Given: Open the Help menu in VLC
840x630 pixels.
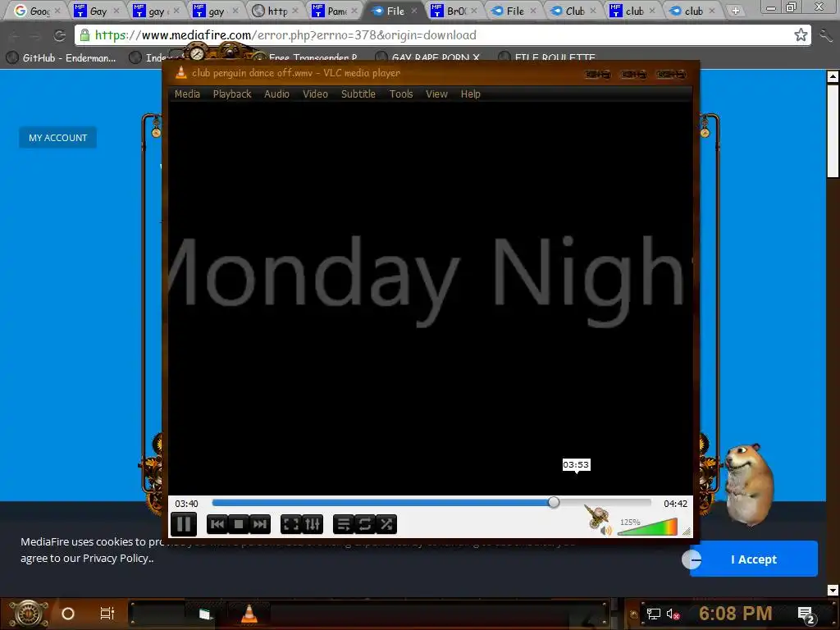Looking at the screenshot, I should click(470, 94).
